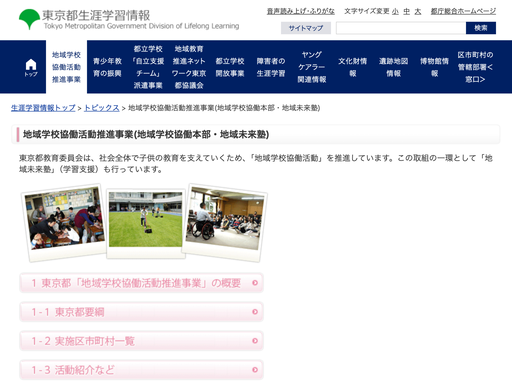Viewport: 512px width, 384px height.
Task: Click the トピックス breadcrumb link
Action: 102,108
